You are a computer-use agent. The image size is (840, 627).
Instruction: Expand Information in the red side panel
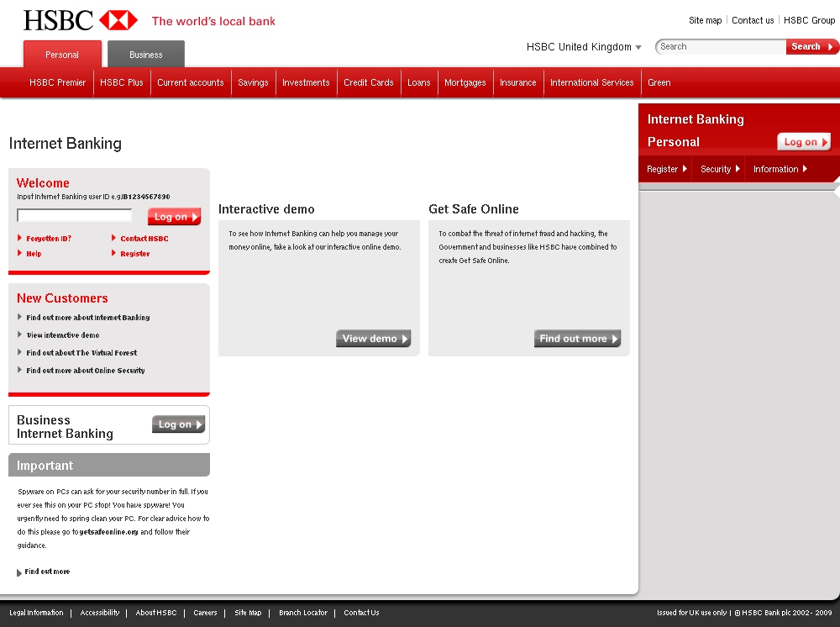point(780,169)
